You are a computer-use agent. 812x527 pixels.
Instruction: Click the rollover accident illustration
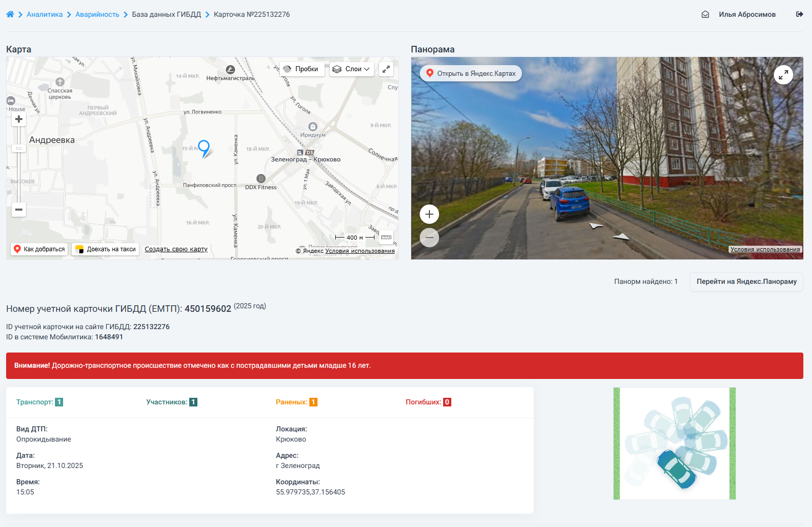click(674, 444)
